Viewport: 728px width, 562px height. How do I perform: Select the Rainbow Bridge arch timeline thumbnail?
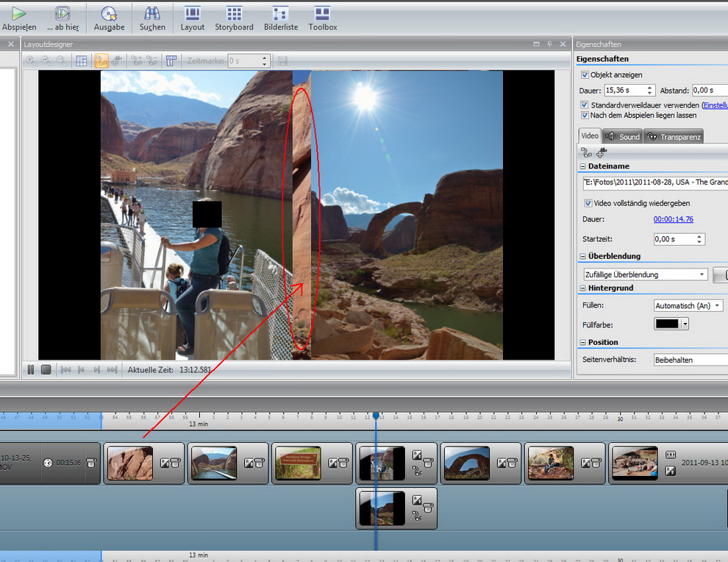[x=467, y=463]
